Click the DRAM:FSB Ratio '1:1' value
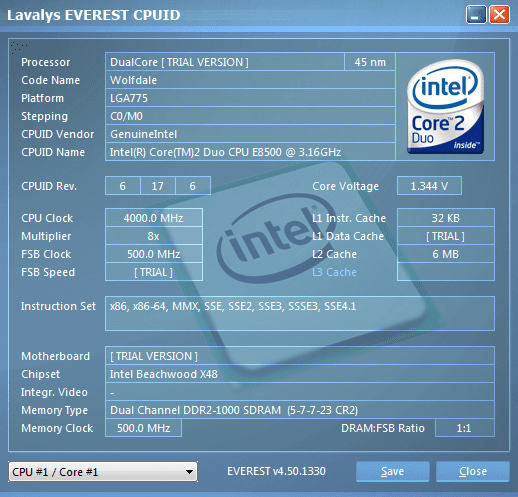The image size is (518, 497). pyautogui.click(x=465, y=428)
